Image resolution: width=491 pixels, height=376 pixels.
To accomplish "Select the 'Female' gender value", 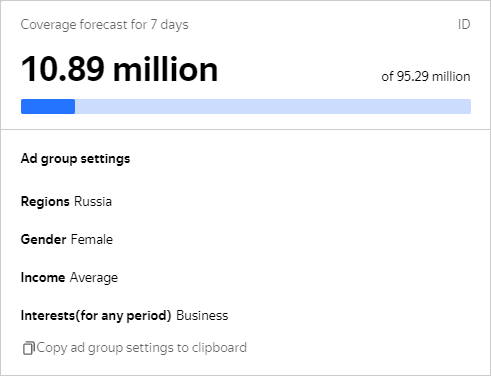I will click(x=92, y=239).
